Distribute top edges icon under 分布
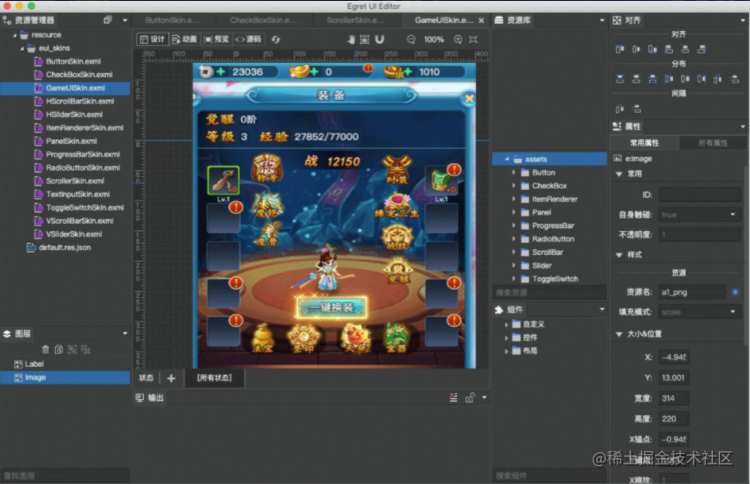 (620, 79)
